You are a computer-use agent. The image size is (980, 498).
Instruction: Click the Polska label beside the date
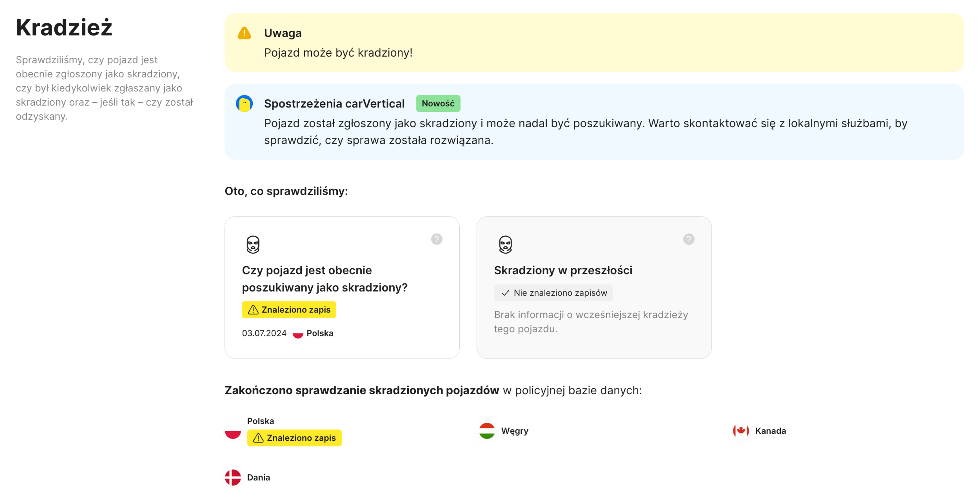[x=320, y=333]
